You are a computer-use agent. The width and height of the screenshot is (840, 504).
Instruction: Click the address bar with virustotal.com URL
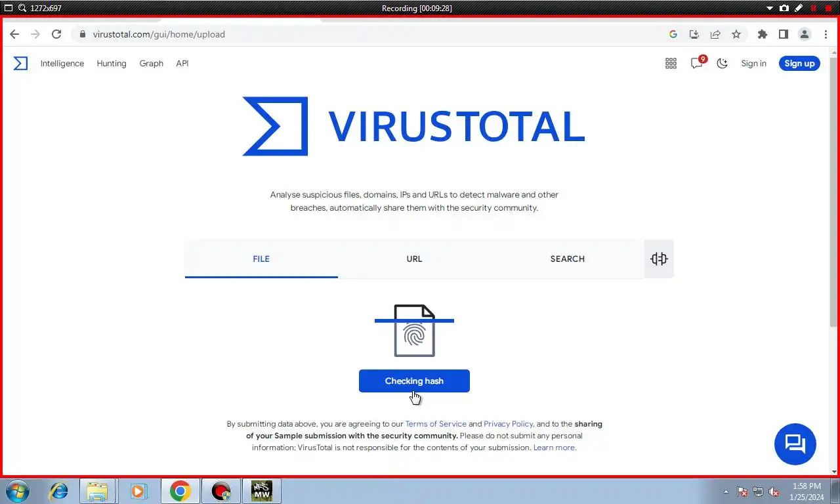(367, 34)
